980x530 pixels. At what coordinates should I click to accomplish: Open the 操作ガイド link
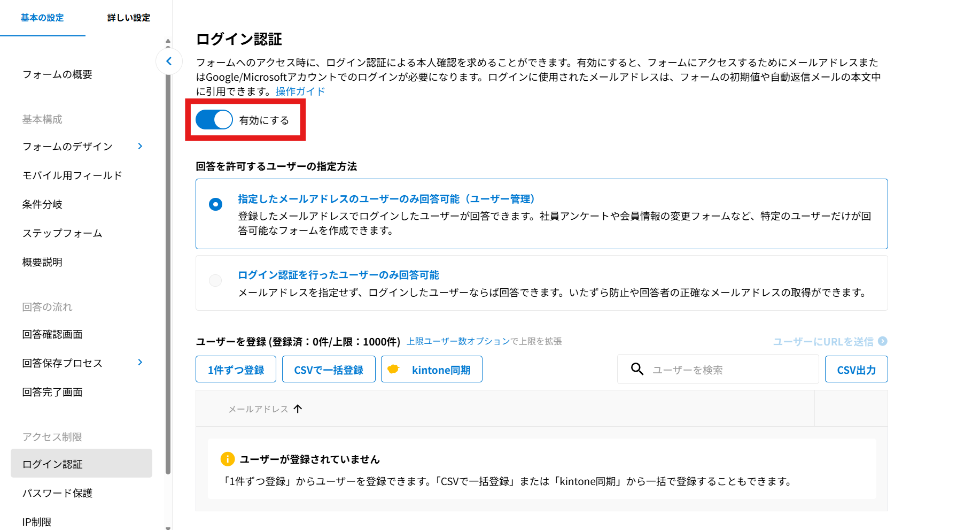click(x=299, y=91)
